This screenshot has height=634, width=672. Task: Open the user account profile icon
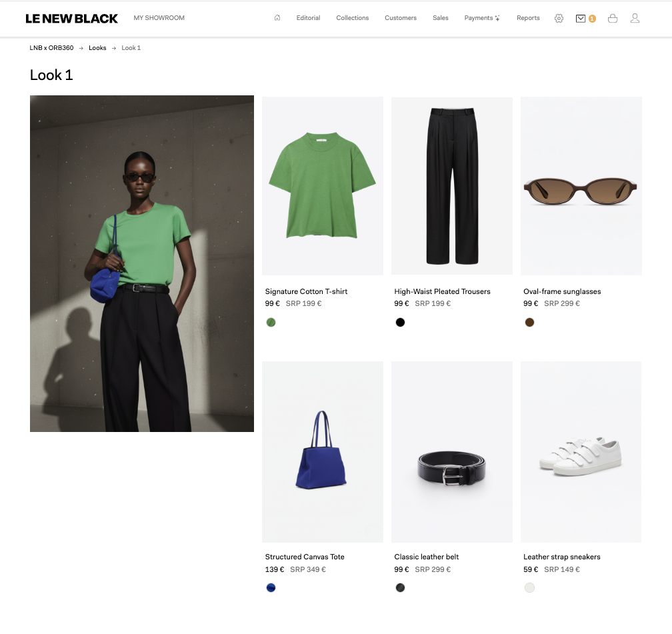(635, 18)
